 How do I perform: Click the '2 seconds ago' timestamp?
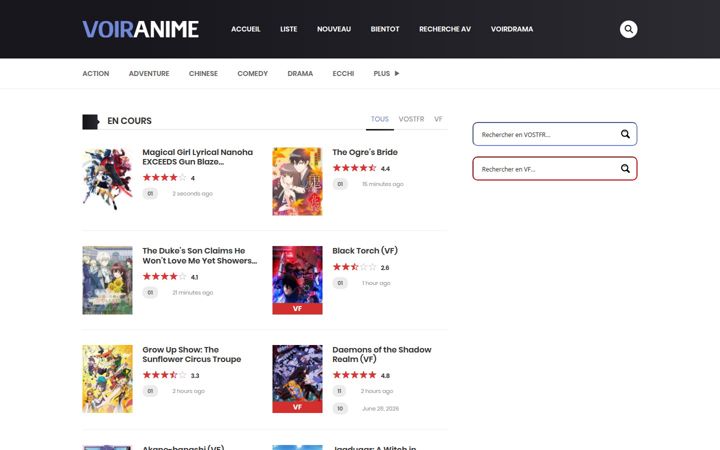[x=192, y=194]
